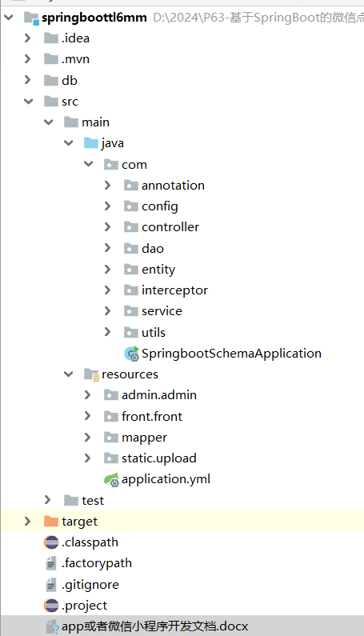Click the .classpath Eclipse file icon
This screenshot has width=364, height=636.
(51, 542)
